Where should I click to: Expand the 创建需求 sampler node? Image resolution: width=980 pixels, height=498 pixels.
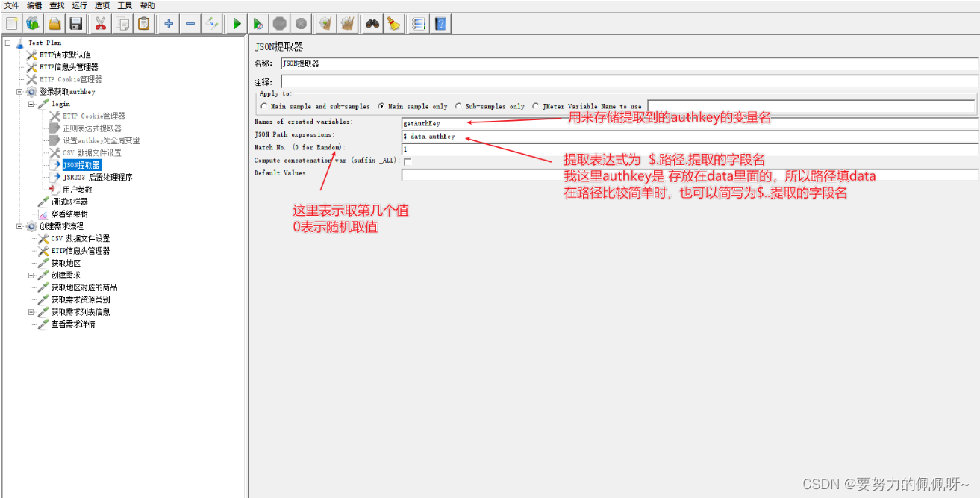(31, 276)
